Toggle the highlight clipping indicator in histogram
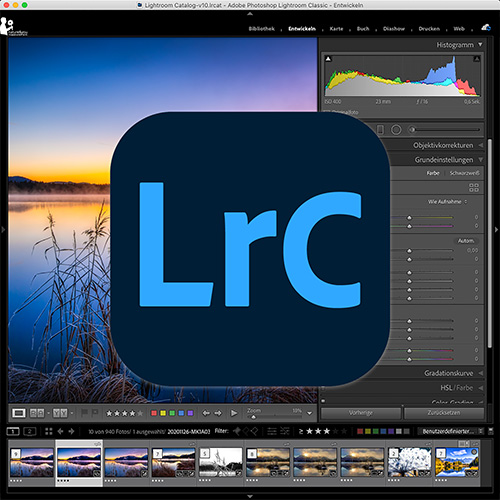The width and height of the screenshot is (500, 500). [477, 59]
